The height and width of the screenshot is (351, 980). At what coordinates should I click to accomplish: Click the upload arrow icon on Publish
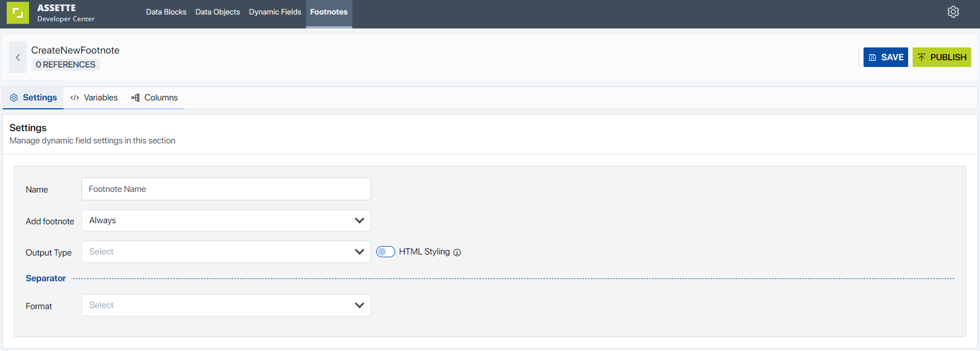(x=921, y=57)
